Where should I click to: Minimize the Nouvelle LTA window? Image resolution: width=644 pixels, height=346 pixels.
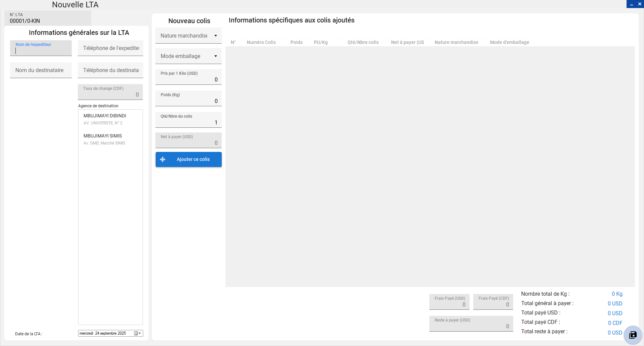coord(631,4)
